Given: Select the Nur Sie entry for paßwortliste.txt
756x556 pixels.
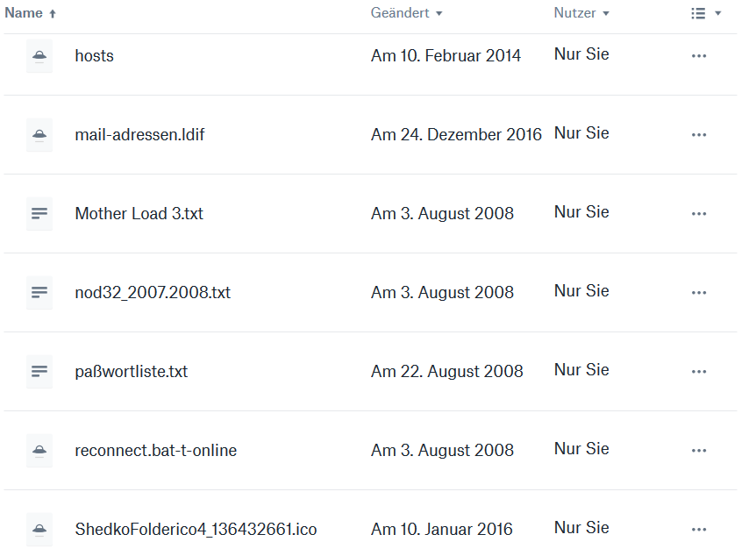Looking at the screenshot, I should click(581, 370).
